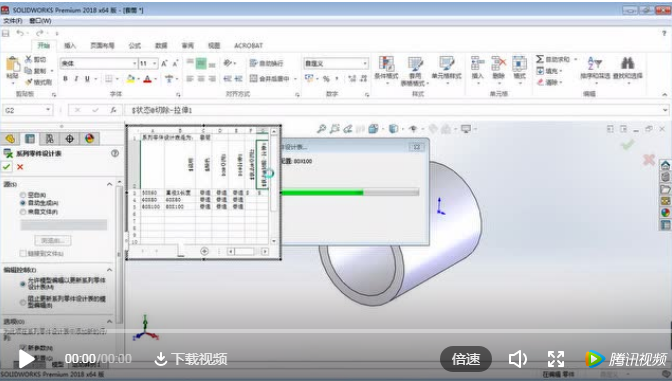Screen dimensions: 672x381
Task: Click the video play button
Action: coord(26,359)
